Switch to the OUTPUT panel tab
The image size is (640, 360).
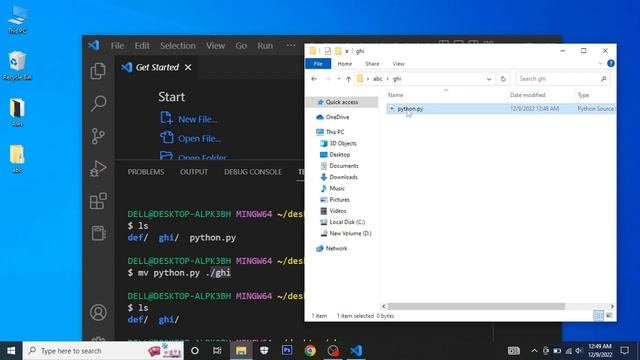194,172
